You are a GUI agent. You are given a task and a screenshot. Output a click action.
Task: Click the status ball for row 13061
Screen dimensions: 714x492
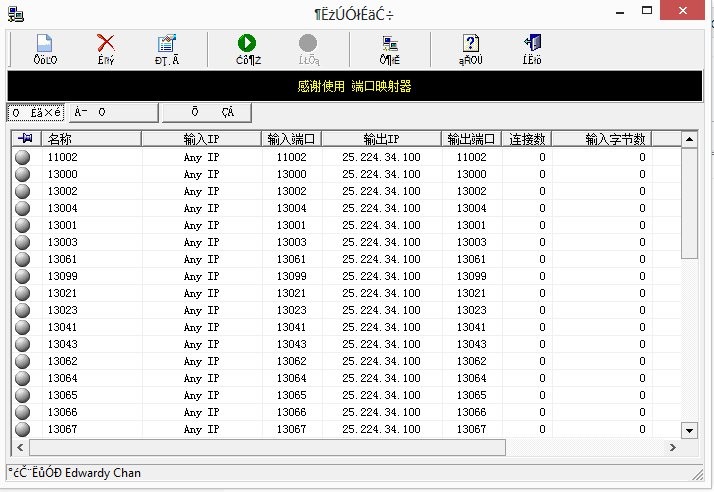(x=22, y=259)
